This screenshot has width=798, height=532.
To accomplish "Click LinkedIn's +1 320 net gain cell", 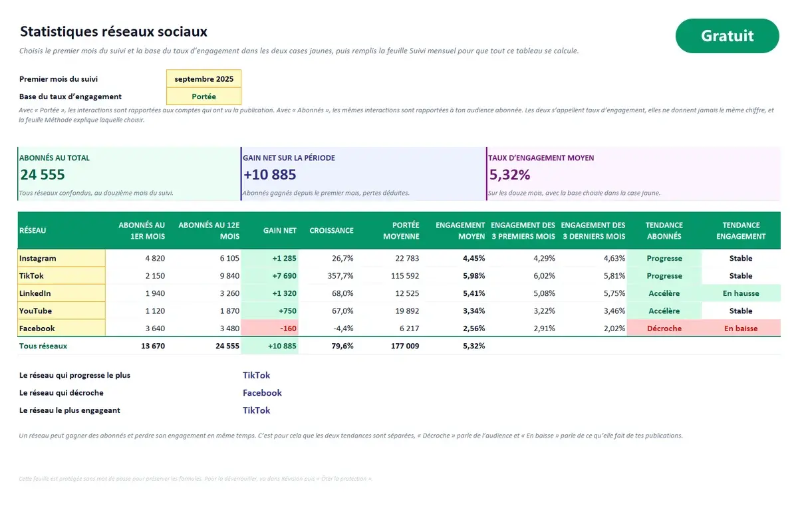I will pos(270,293).
